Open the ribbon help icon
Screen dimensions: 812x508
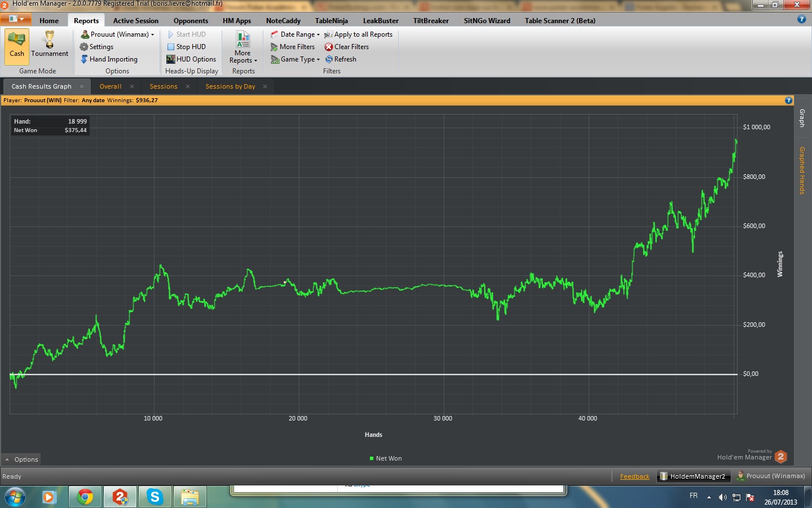click(x=801, y=19)
